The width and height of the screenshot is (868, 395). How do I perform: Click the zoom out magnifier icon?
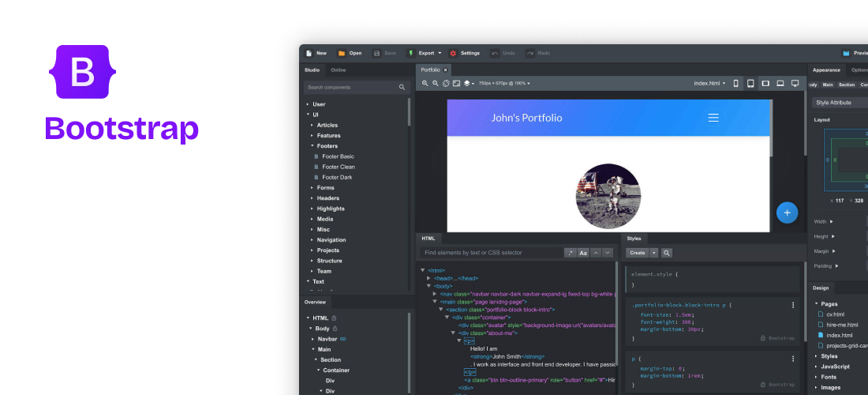click(436, 83)
